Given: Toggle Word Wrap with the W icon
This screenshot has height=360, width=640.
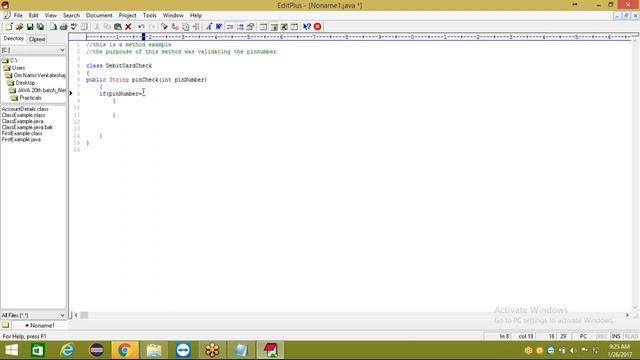Looking at the screenshot, I should [x=219, y=27].
